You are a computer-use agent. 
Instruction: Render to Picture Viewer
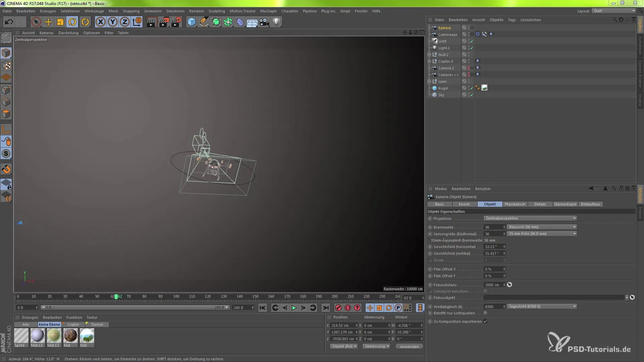point(164,22)
